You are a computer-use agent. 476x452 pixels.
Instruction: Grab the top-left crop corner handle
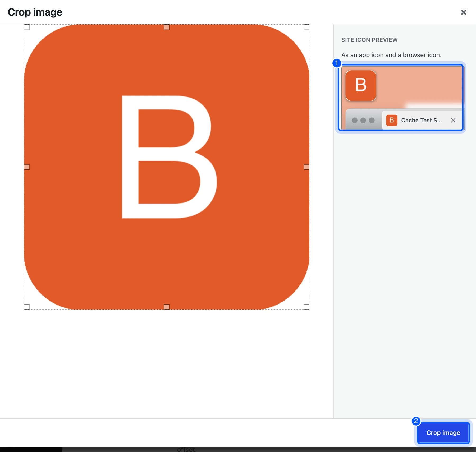pyautogui.click(x=27, y=27)
